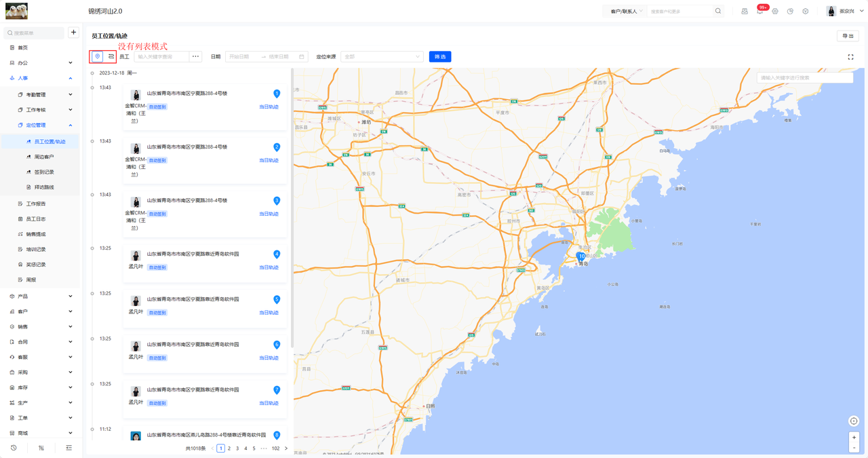Viewport: 868px width, 458px height.
Task: Switch to location marker view mode
Action: 97,57
